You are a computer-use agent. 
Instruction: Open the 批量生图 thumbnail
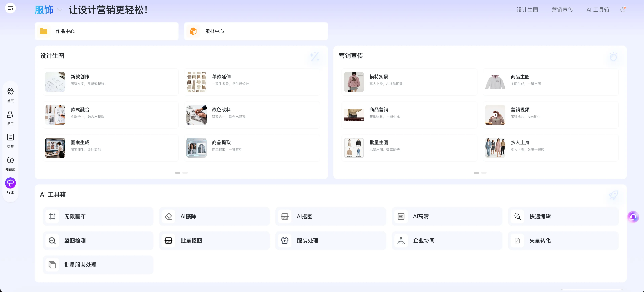pyautogui.click(x=354, y=148)
